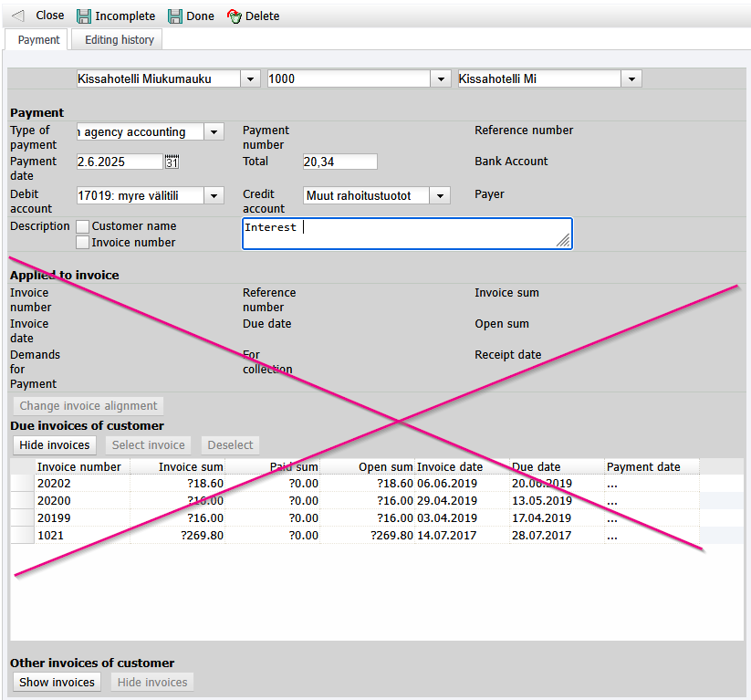Screen dimensions: 751x700
Task: Click due date 28.07.2017
Action: click(541, 535)
